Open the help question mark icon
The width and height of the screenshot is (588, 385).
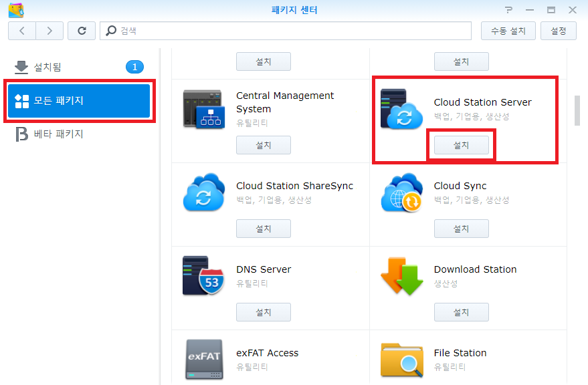pos(508,10)
